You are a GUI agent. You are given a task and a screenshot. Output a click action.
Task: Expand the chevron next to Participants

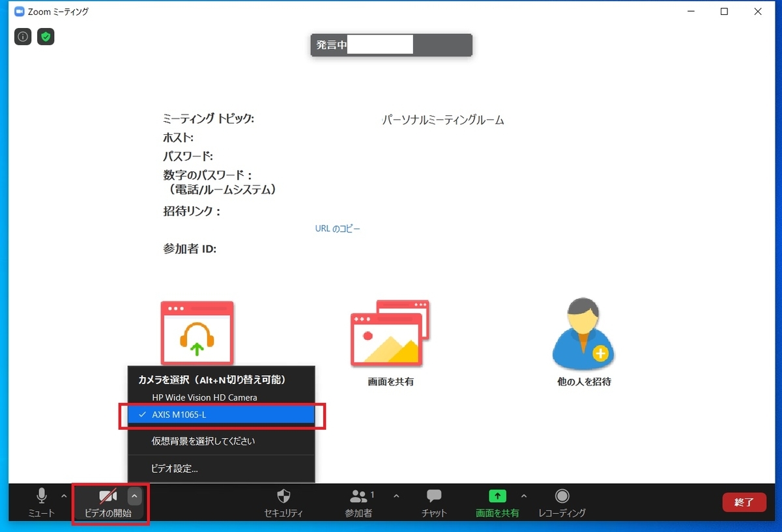[x=396, y=496]
